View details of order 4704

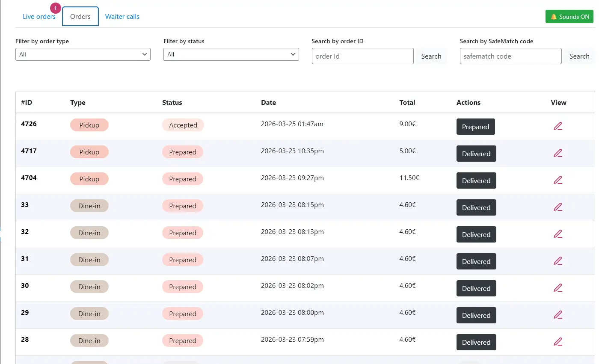tap(558, 180)
